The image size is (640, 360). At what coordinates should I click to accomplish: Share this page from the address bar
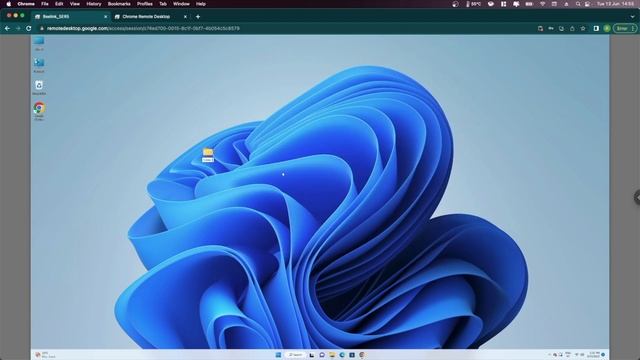click(572, 28)
